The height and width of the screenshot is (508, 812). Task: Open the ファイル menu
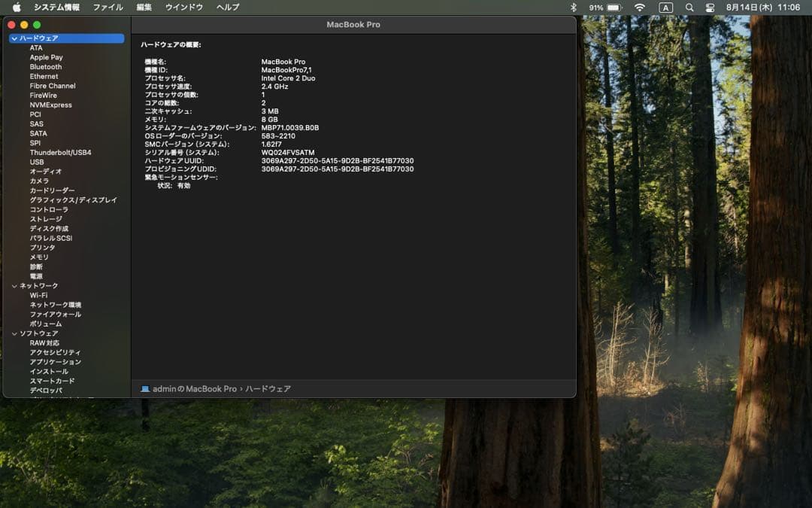(108, 7)
